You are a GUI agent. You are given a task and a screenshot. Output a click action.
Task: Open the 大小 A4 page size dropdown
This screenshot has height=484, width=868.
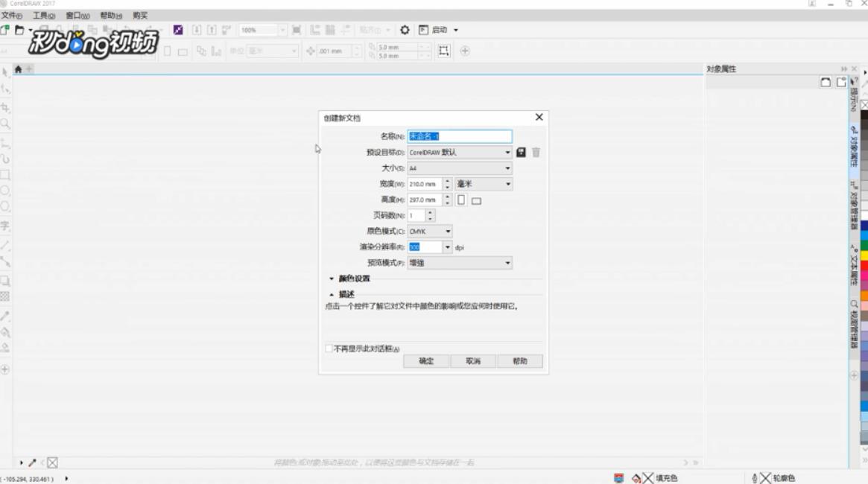460,168
